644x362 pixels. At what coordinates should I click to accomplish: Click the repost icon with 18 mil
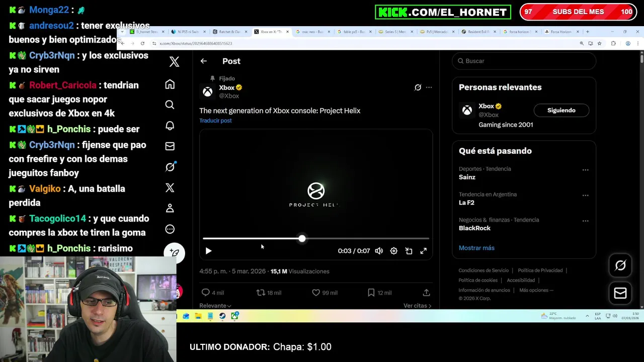pyautogui.click(x=261, y=293)
